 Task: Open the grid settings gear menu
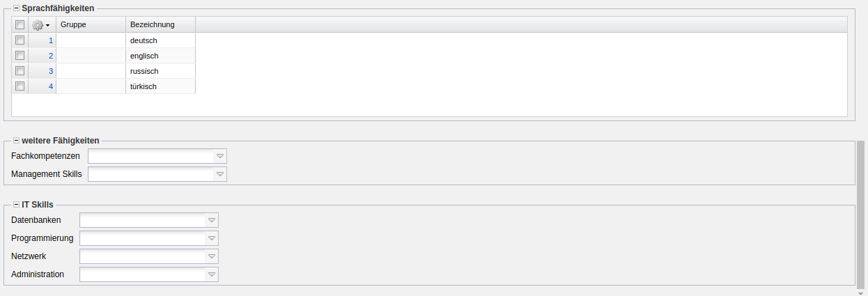(41, 25)
